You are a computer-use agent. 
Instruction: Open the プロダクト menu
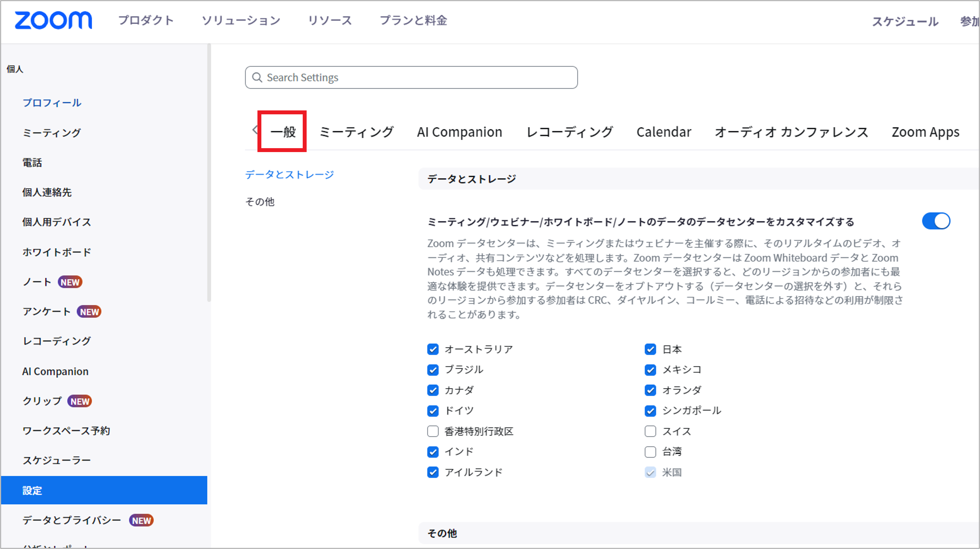[146, 20]
